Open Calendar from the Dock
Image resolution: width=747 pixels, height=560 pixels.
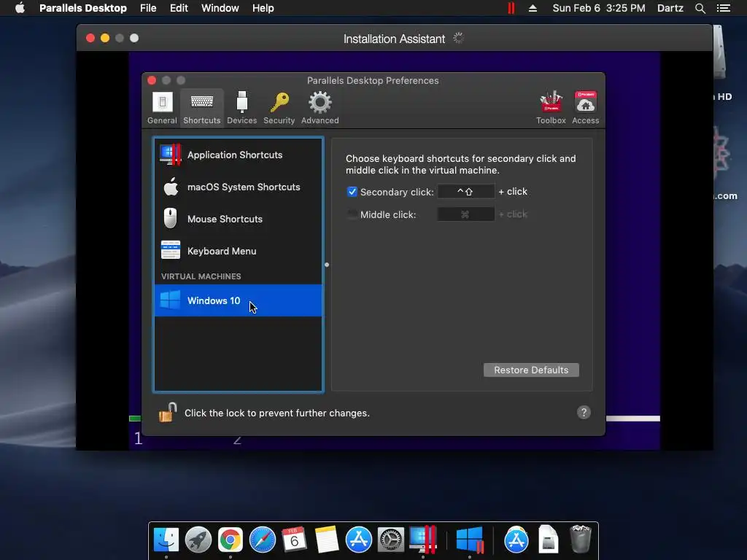coord(295,540)
